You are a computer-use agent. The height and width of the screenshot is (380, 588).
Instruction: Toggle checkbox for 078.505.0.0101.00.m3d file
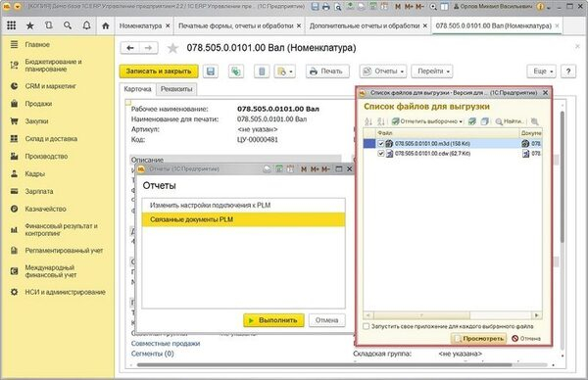381,144
